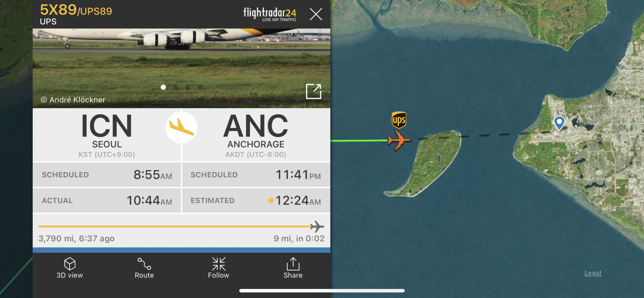Close the flight details panel
This screenshot has height=298, width=644.
[316, 14]
